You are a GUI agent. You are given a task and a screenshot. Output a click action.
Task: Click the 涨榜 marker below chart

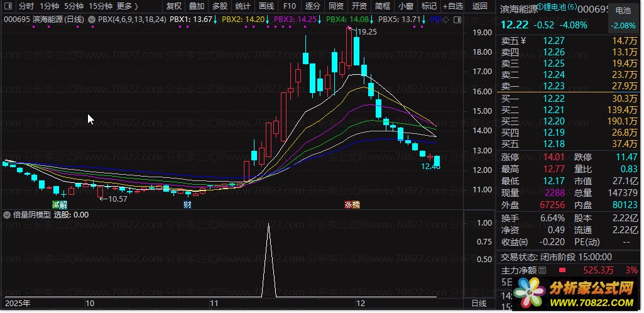click(x=352, y=205)
